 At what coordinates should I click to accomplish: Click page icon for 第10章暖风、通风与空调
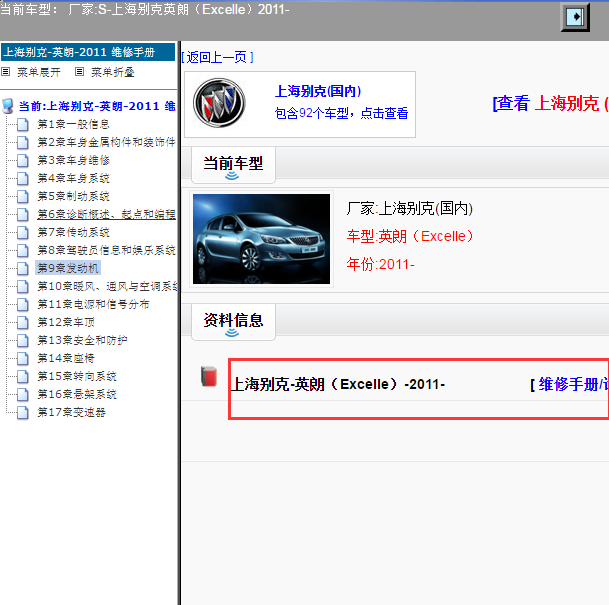click(23, 287)
